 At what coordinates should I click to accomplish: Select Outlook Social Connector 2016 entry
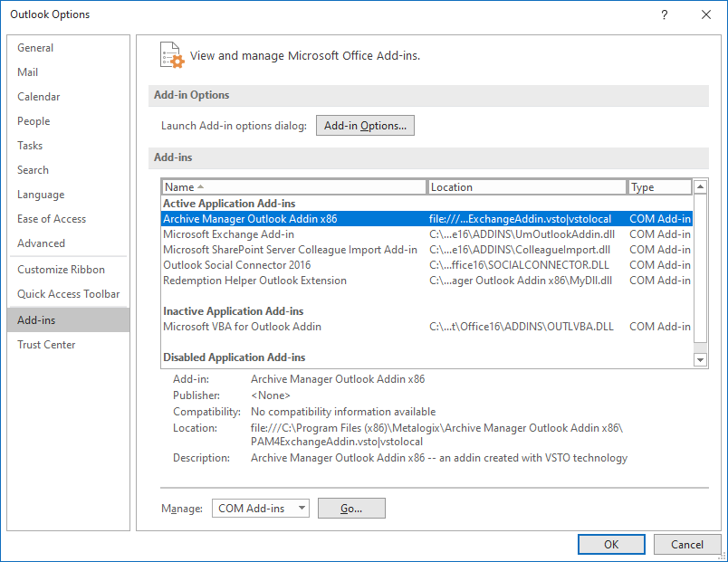tap(236, 265)
